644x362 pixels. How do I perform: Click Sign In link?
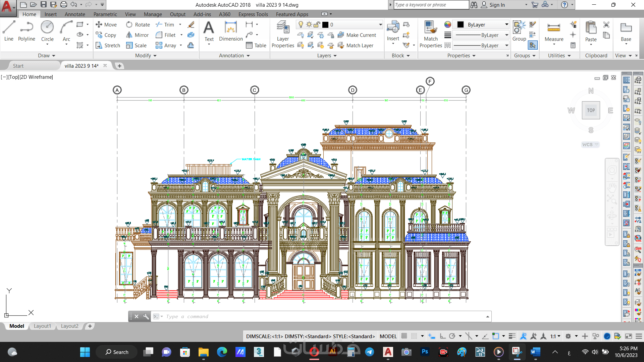pos(497,5)
